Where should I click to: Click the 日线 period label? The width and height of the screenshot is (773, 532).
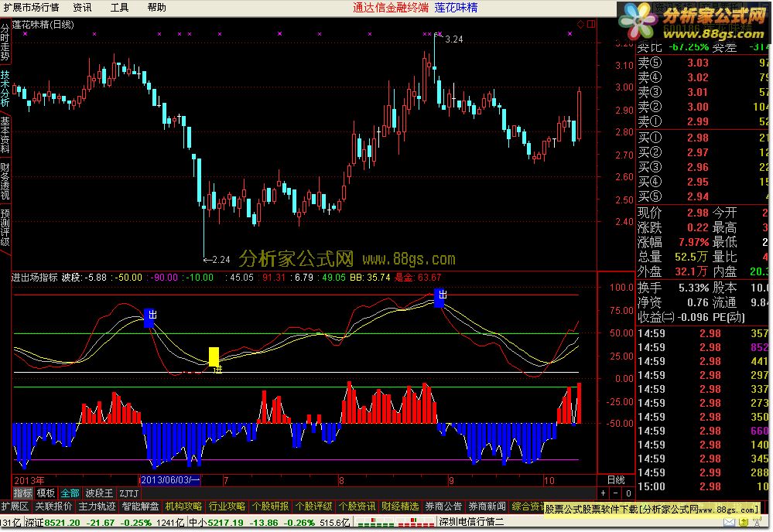(x=616, y=479)
